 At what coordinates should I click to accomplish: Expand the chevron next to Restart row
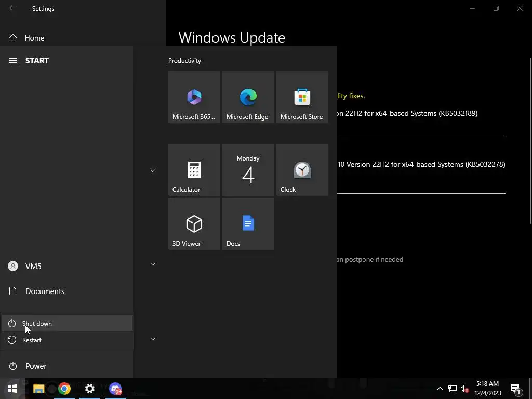(153, 339)
